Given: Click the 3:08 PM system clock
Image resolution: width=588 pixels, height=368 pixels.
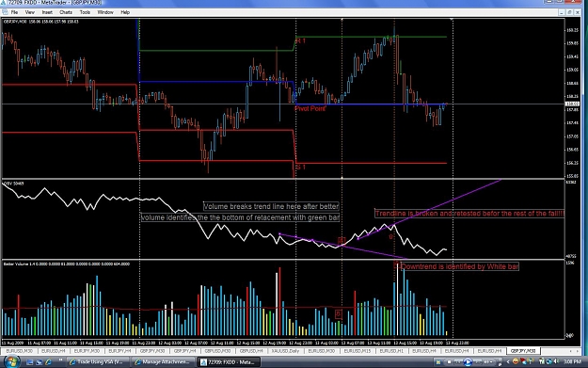Looking at the screenshot, I should (x=572, y=362).
